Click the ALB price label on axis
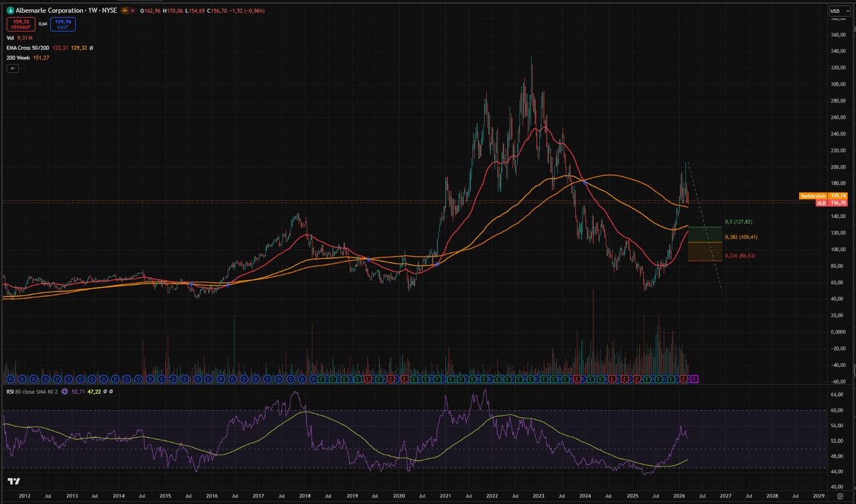The width and height of the screenshot is (856, 504). [821, 203]
